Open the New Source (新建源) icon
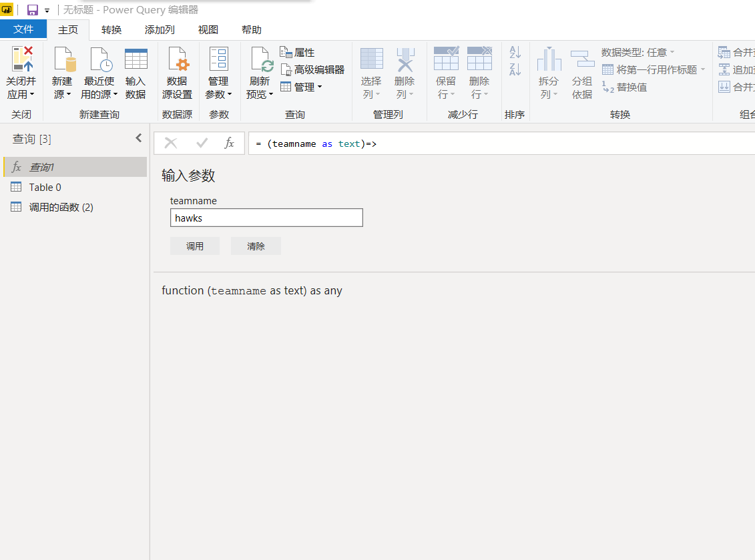This screenshot has height=560, width=755. [x=65, y=59]
